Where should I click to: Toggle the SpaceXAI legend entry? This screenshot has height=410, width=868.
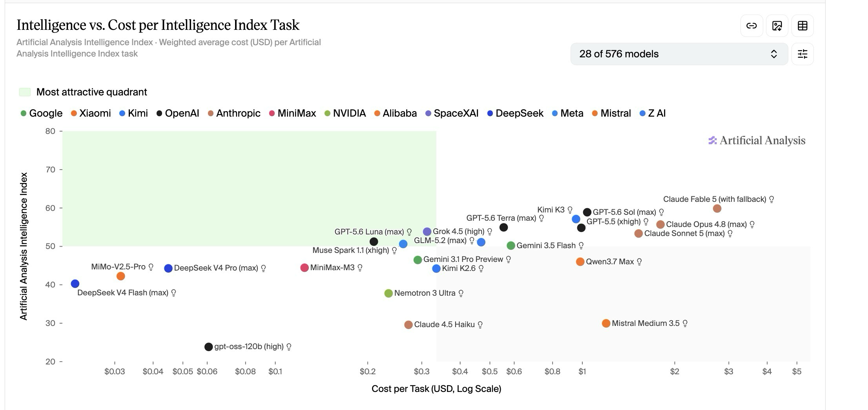coord(452,113)
